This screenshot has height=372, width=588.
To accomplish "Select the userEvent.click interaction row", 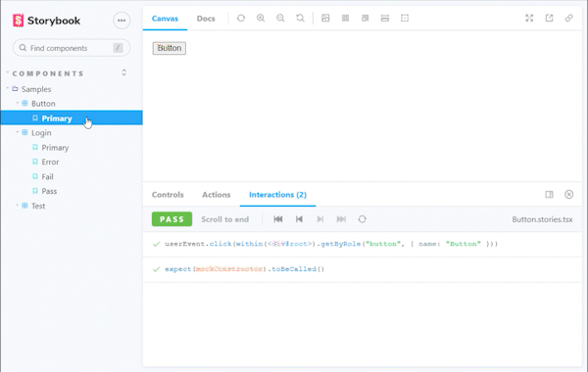I will 363,244.
